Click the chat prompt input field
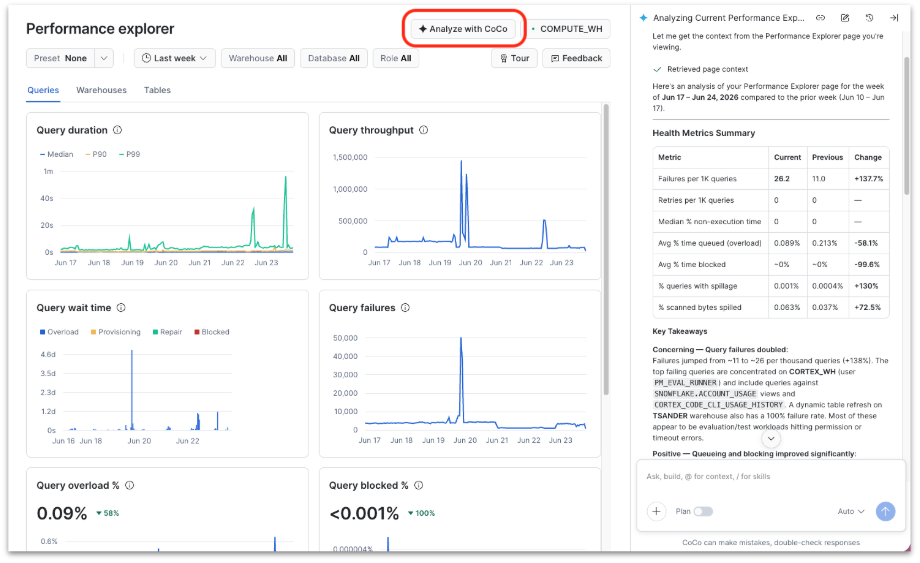 771,476
